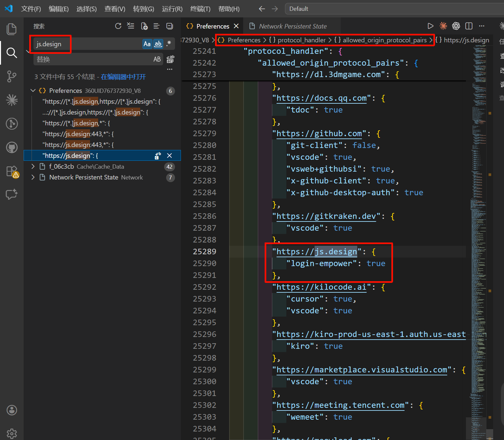Click the Default command center box
The height and width of the screenshot is (440, 504).
394,9
